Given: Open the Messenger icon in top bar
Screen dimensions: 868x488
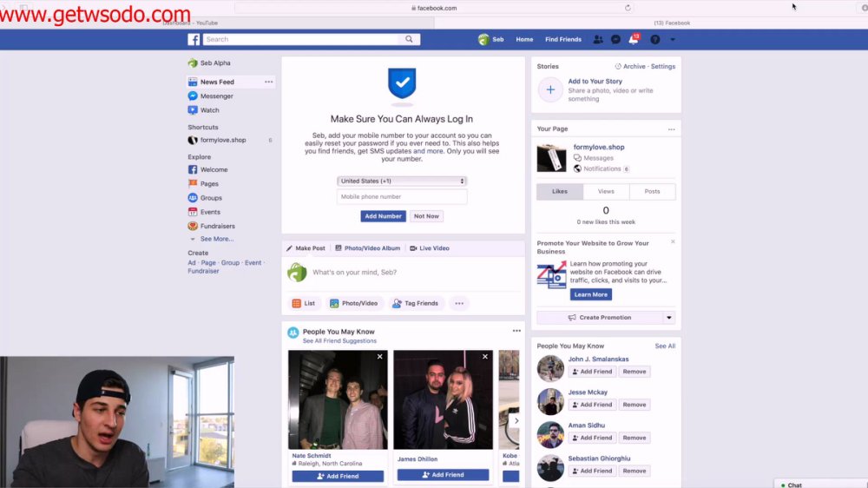Looking at the screenshot, I should pyautogui.click(x=615, y=39).
